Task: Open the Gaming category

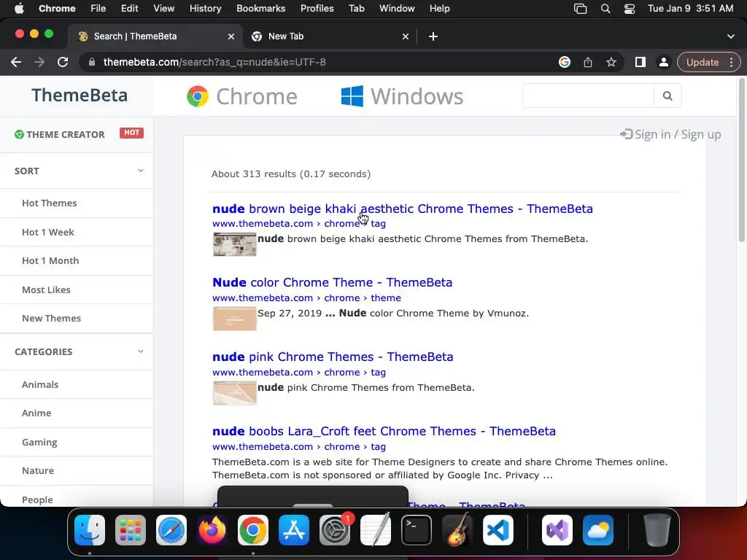Action: (x=39, y=443)
